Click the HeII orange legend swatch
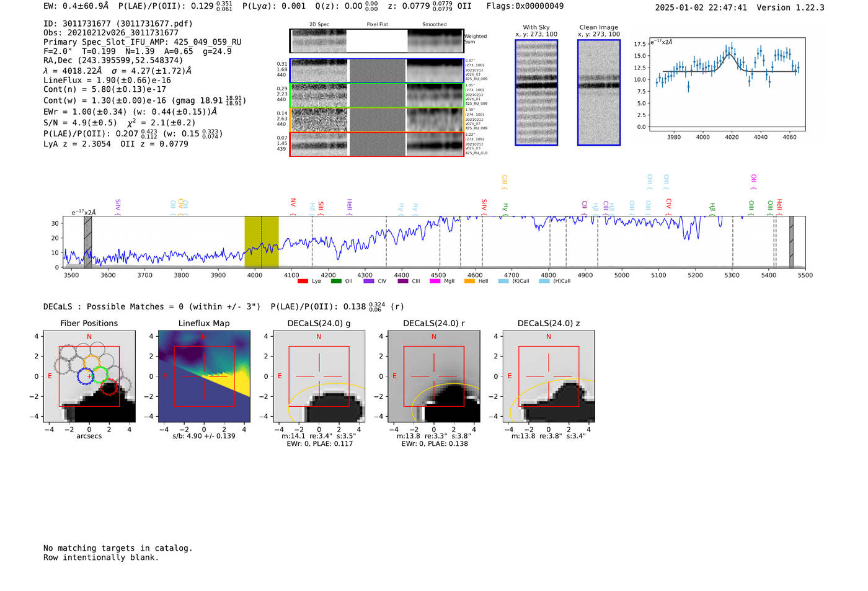The height and width of the screenshot is (591, 868). 469,281
